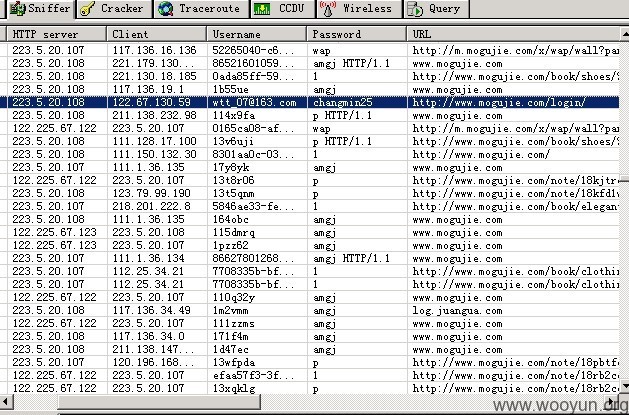Sort by URL column header
Viewport: 629px width, 415px height.
(513, 34)
